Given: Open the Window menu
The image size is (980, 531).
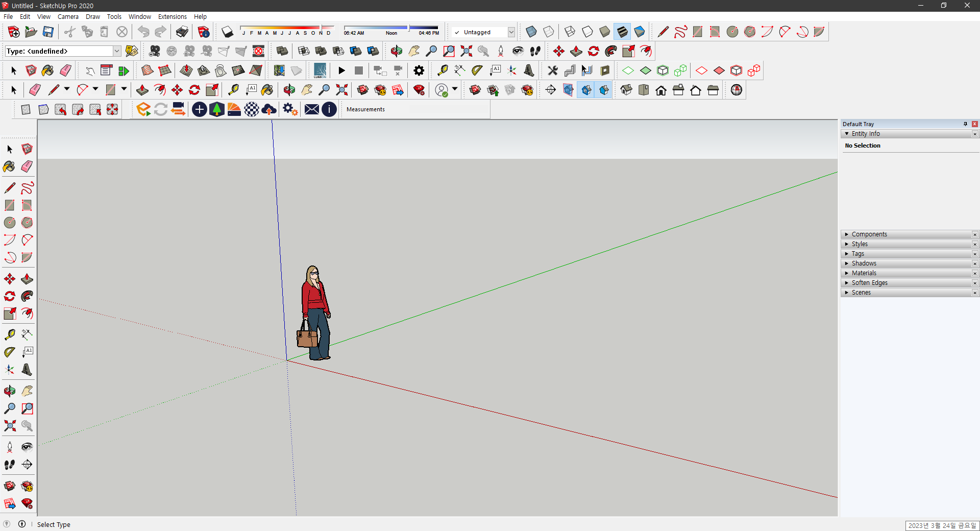Looking at the screenshot, I should pos(140,16).
